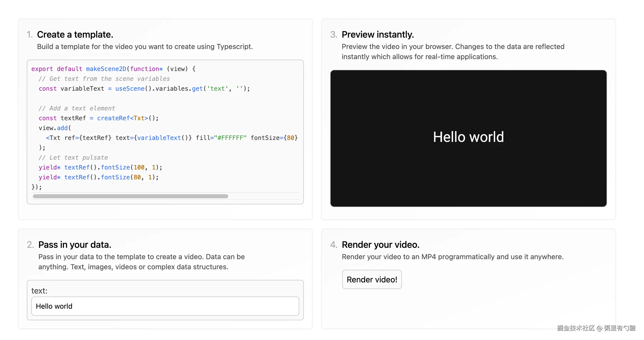
Task: Click the Hello world text input field
Action: coord(165,306)
